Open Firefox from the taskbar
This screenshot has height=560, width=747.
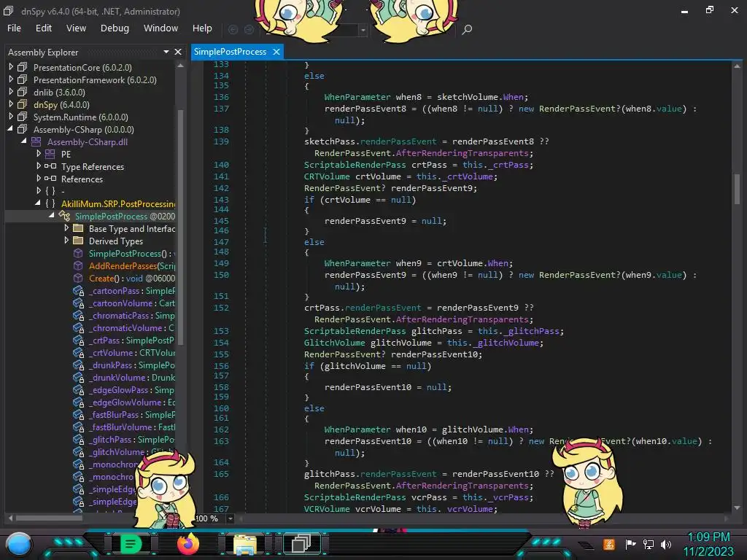pos(187,544)
